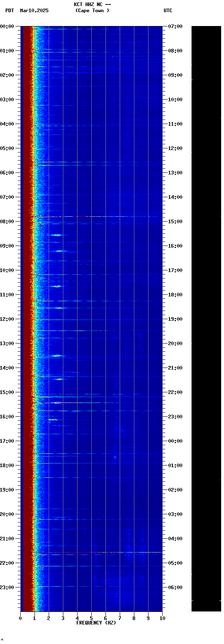
Task: Click the UTC axis '23:00' time label
Action: [175, 417]
